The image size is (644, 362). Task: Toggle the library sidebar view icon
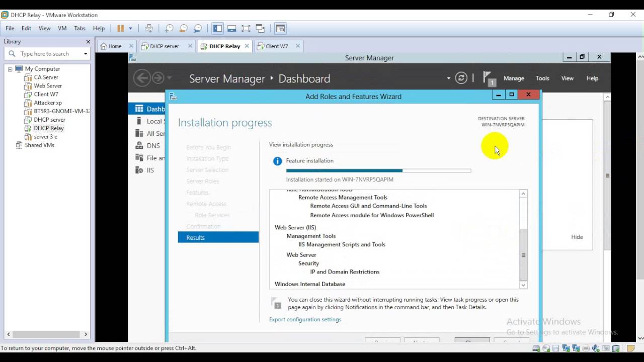pyautogui.click(x=217, y=29)
